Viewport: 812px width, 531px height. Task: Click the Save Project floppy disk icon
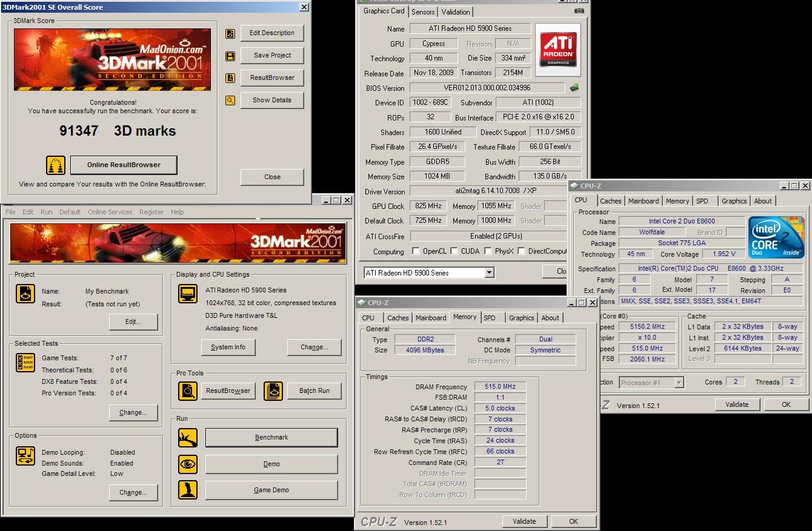230,56
